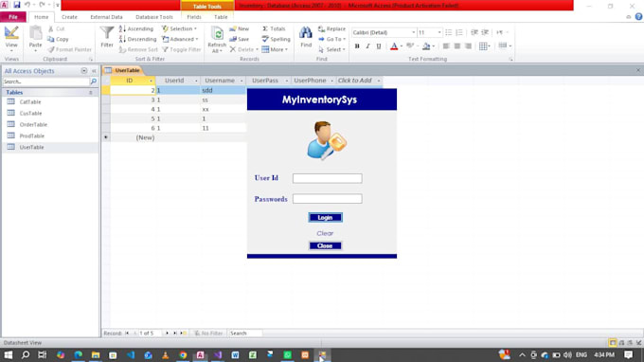Screen dimensions: 644x362
Task: Sort records Descending
Action: [x=137, y=39]
